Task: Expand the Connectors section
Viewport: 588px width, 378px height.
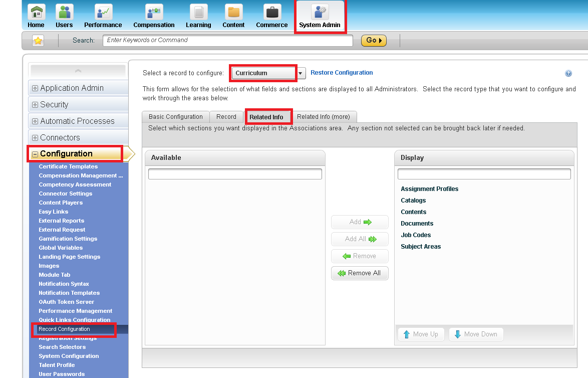Action: click(35, 138)
